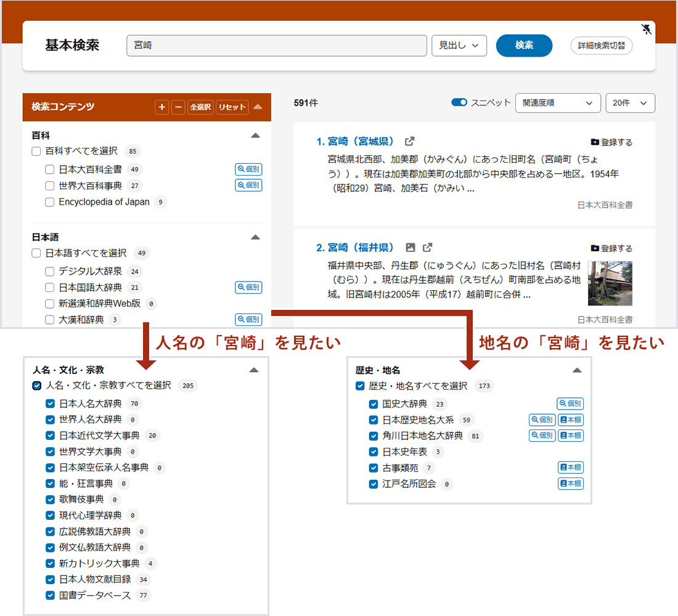The height and width of the screenshot is (616, 678).
Task: Click the image icon beside 宮崎(福井県)
Action: [410, 247]
